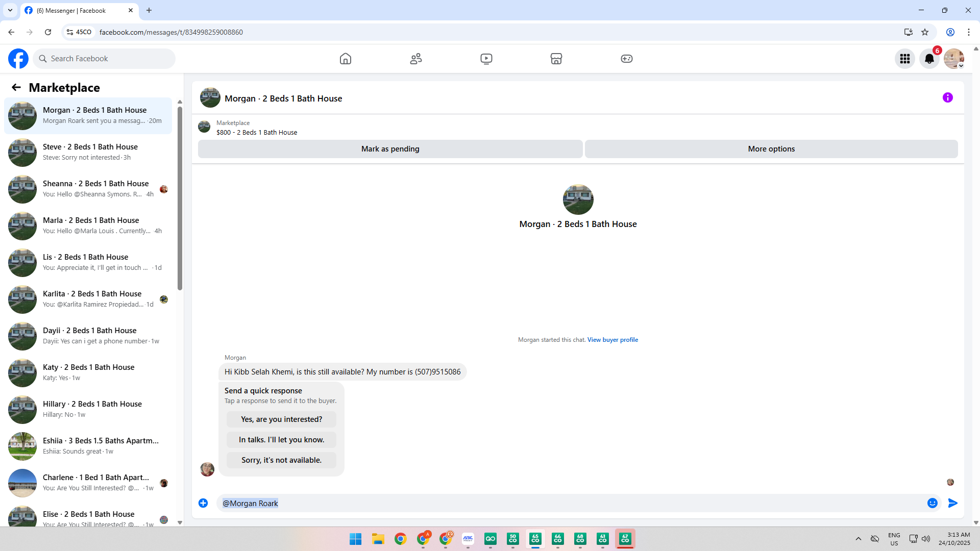
Task: Open File Explorer from the taskbar
Action: click(378, 539)
